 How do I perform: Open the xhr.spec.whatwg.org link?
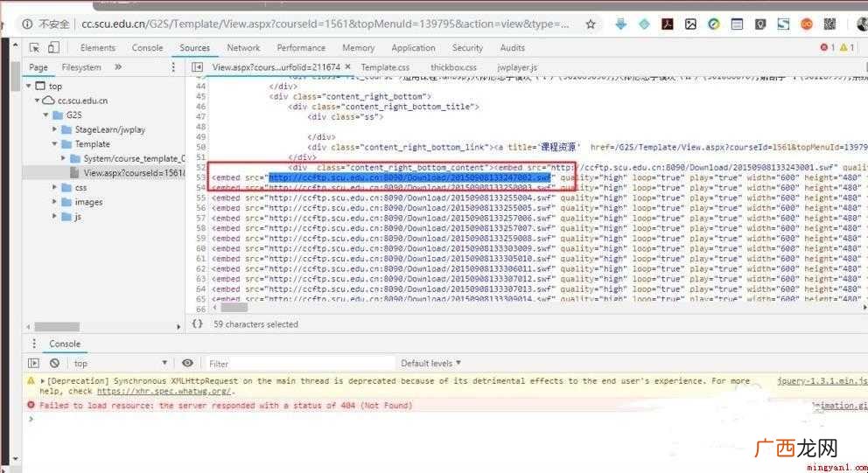tap(164, 391)
